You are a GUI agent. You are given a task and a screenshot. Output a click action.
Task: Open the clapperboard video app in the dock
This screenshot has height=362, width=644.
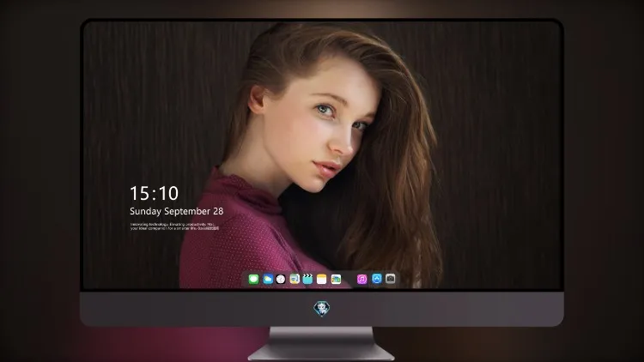tap(307, 279)
